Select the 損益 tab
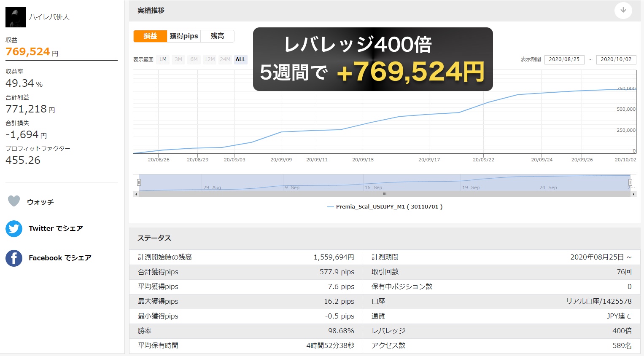 tap(150, 36)
